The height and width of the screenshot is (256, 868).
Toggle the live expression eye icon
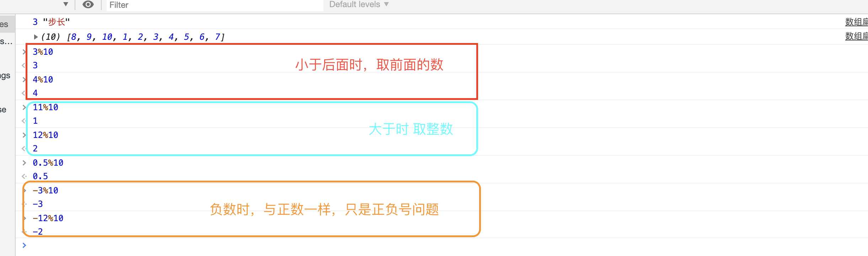88,5
